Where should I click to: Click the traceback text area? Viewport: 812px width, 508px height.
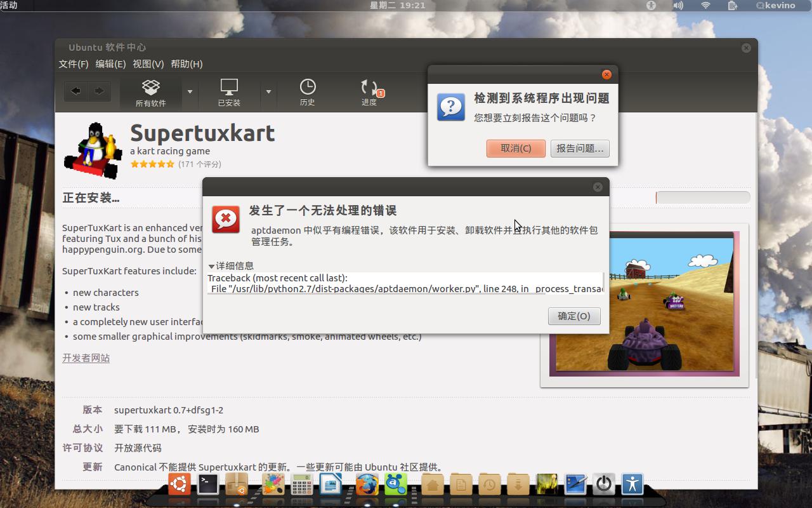[405, 283]
